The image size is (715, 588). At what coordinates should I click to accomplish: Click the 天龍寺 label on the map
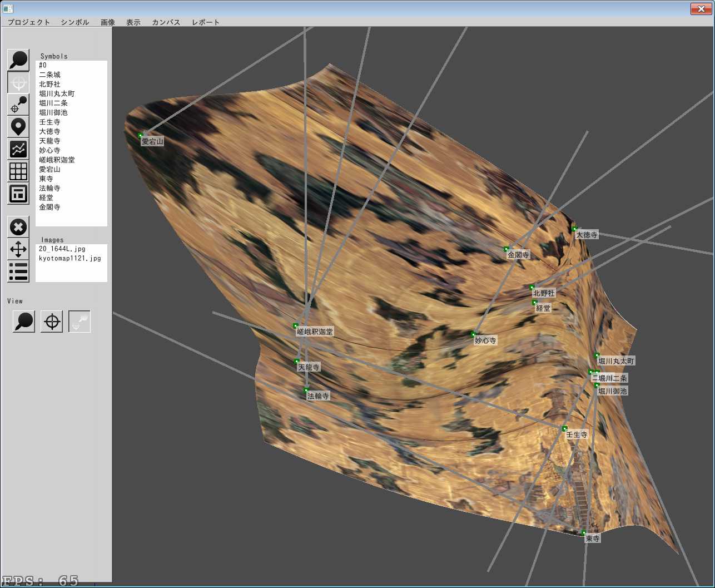(309, 367)
